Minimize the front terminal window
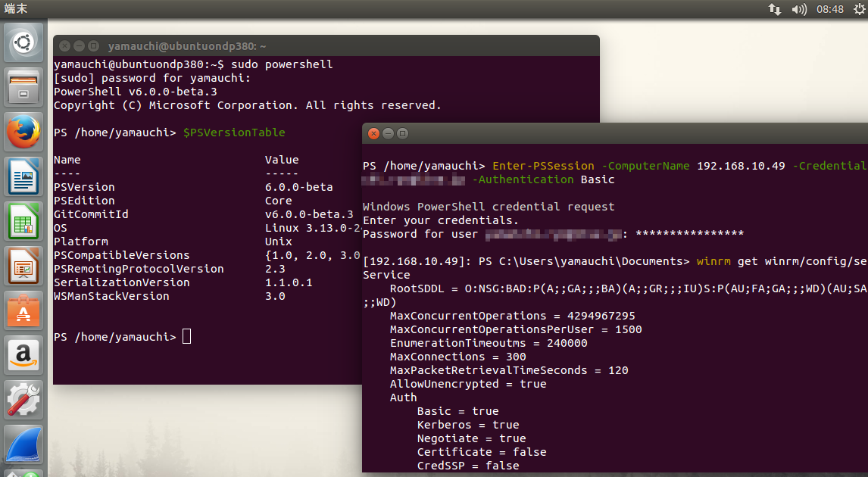This screenshot has width=868, height=477. click(x=388, y=133)
